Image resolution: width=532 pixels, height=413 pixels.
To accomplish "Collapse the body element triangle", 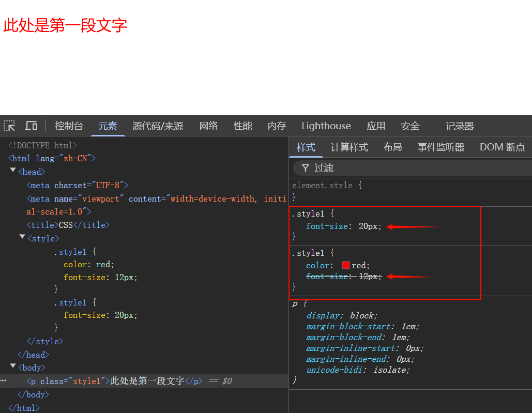I will pos(13,366).
